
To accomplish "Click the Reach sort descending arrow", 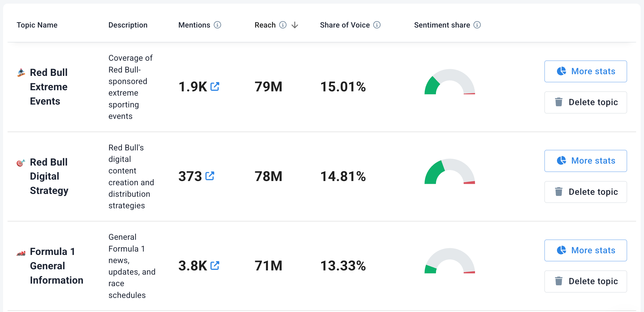I will [294, 25].
